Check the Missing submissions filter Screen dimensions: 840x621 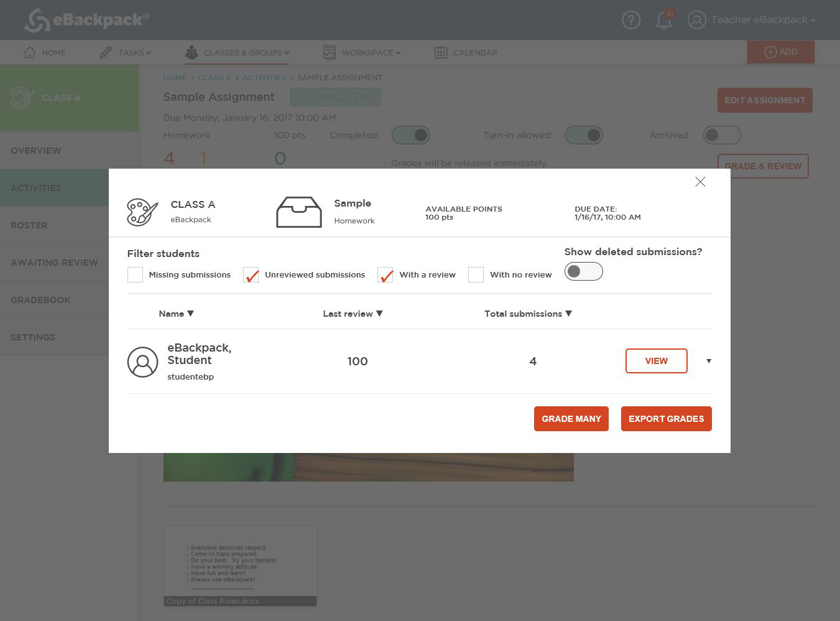[135, 274]
